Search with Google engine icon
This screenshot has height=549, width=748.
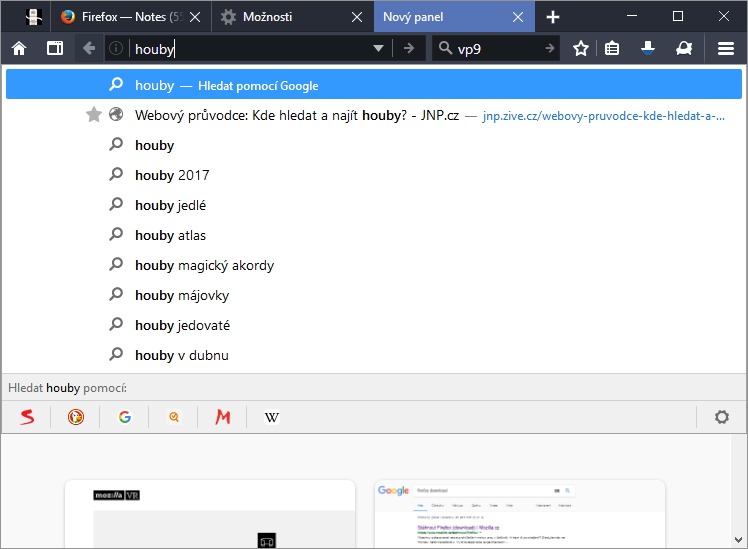(125, 417)
